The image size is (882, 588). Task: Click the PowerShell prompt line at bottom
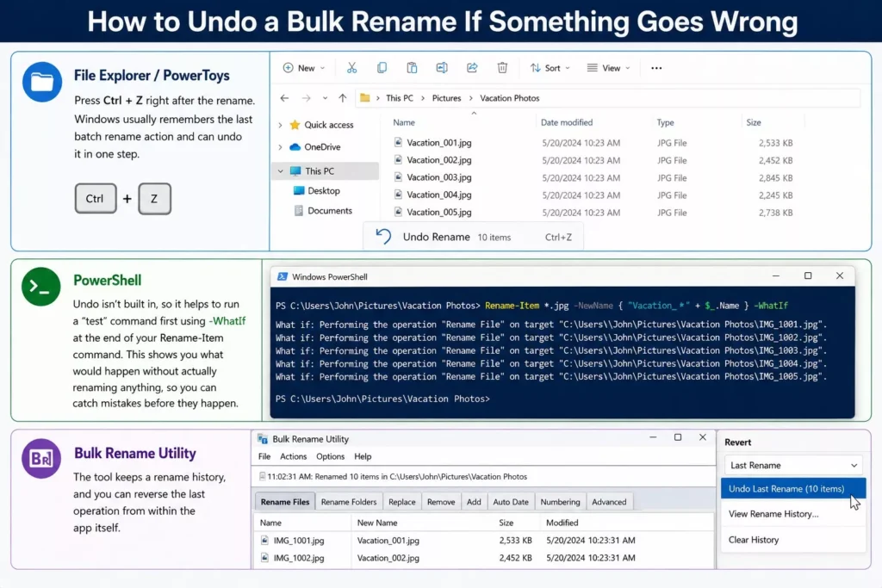click(382, 399)
